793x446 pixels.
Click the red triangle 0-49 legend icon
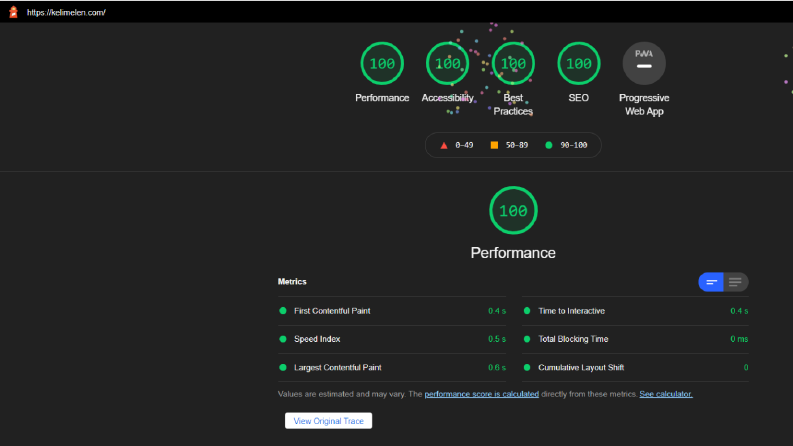444,146
